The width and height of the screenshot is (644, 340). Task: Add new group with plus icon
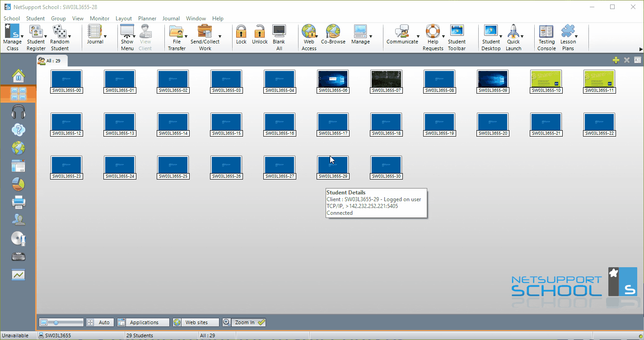point(616,60)
